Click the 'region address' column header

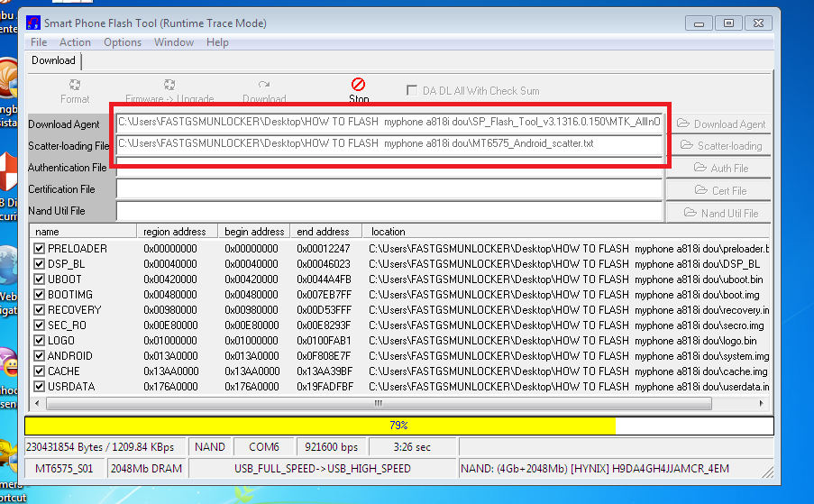177,232
